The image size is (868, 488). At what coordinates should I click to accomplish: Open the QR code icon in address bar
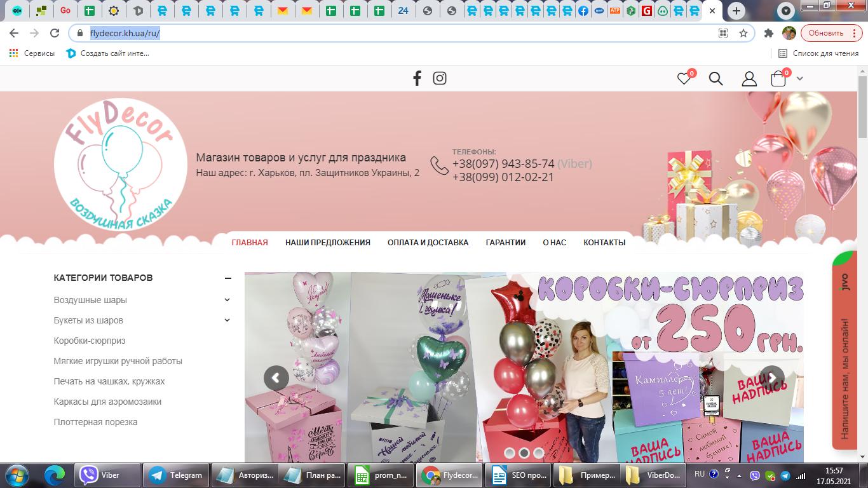[723, 33]
